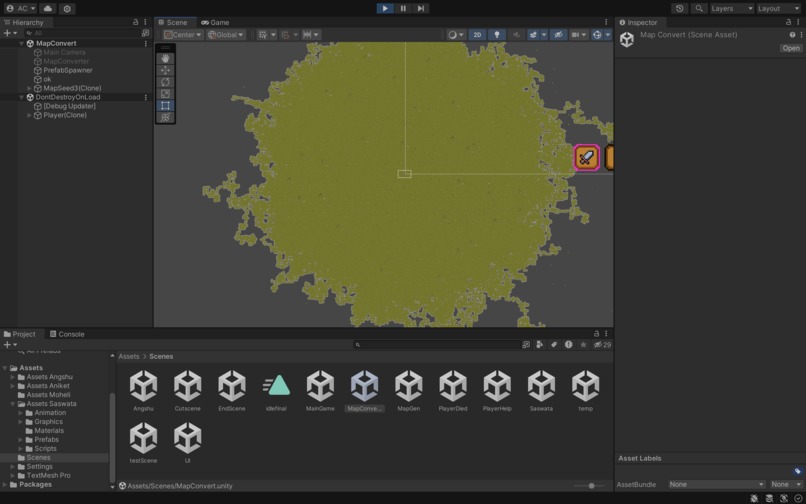Open Unity Cloud services icon
The width and height of the screenshot is (806, 504).
click(48, 8)
